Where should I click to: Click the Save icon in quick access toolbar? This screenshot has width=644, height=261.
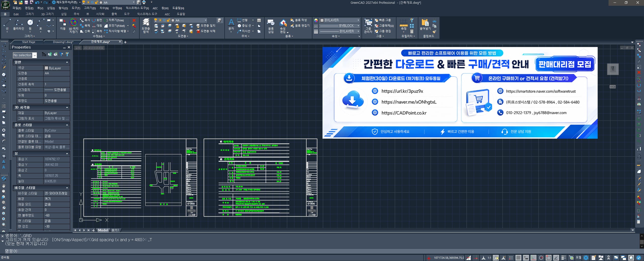(x=26, y=2)
